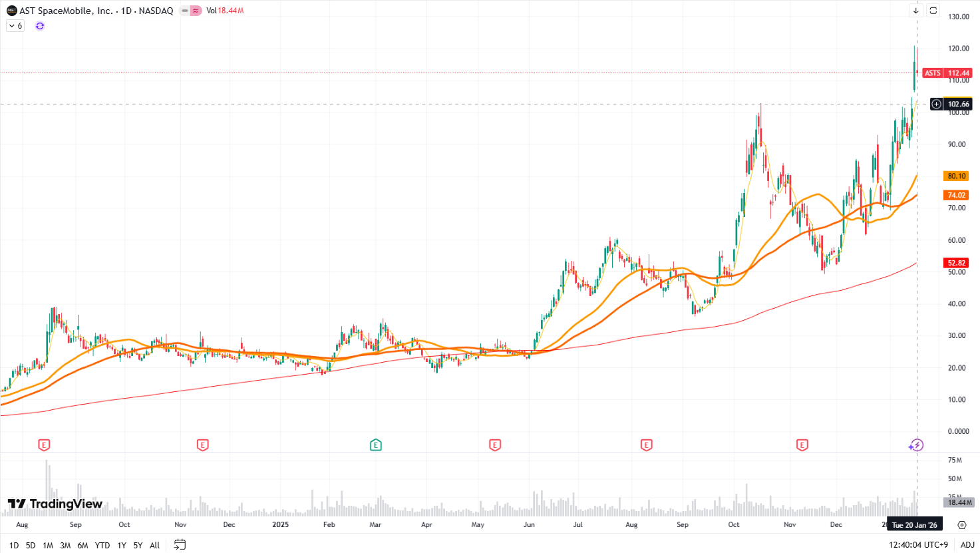Click the Sep label near right side

683,525
